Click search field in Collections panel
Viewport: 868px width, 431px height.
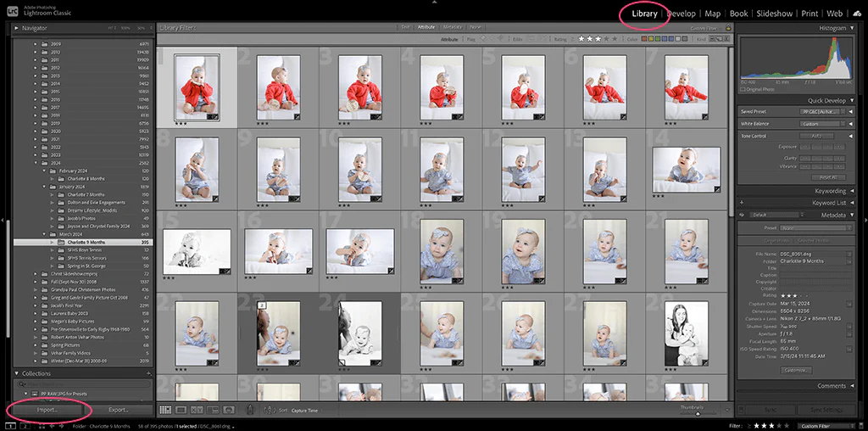(x=83, y=383)
